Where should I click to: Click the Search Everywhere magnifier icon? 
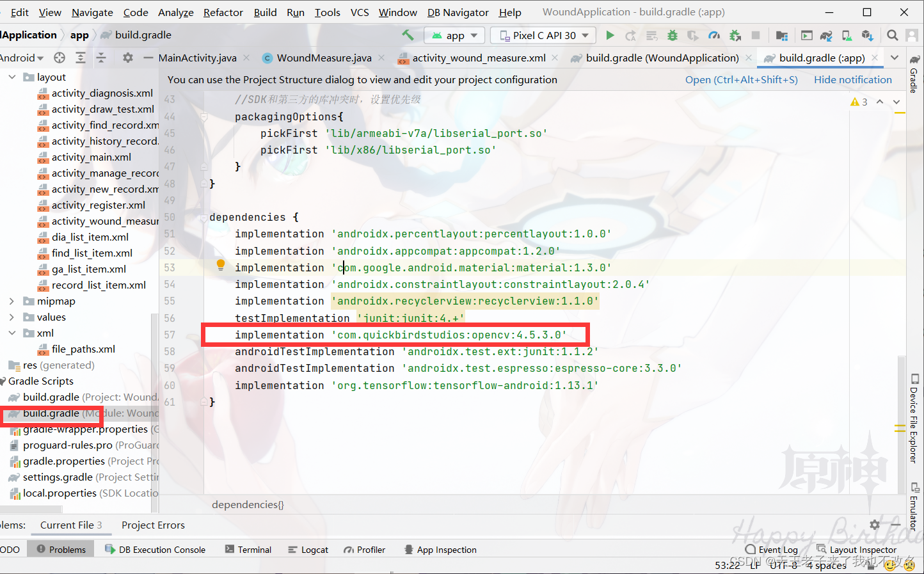point(893,35)
